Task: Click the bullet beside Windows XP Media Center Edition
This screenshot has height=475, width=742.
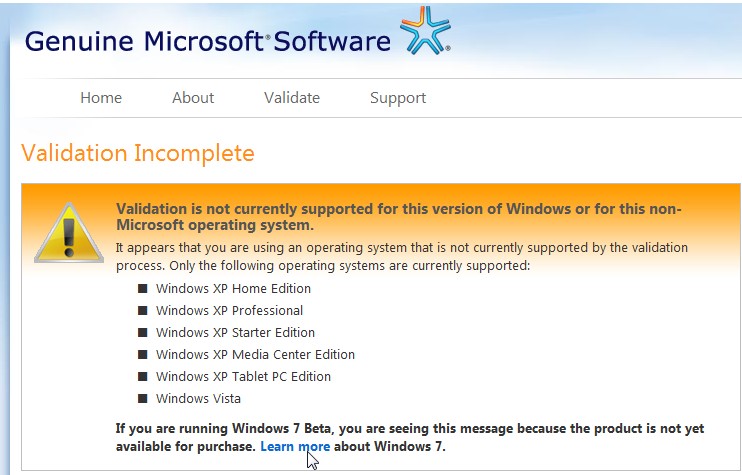Action: (142, 354)
